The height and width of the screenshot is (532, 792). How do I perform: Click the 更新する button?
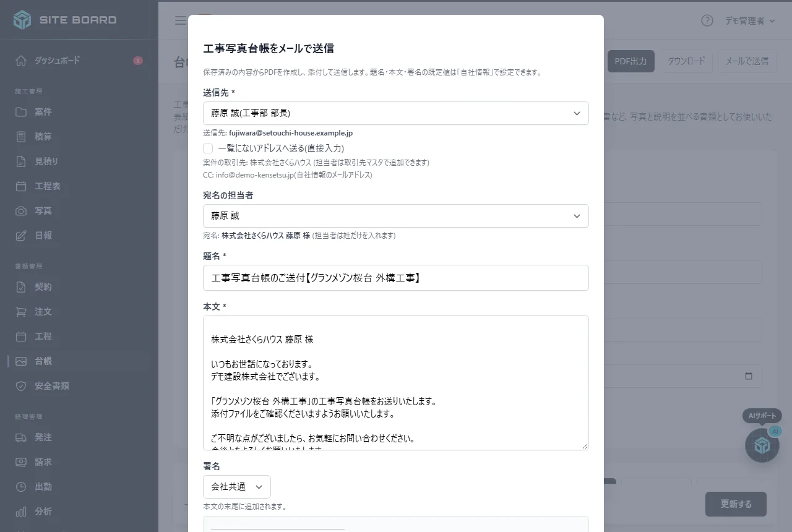(x=736, y=504)
